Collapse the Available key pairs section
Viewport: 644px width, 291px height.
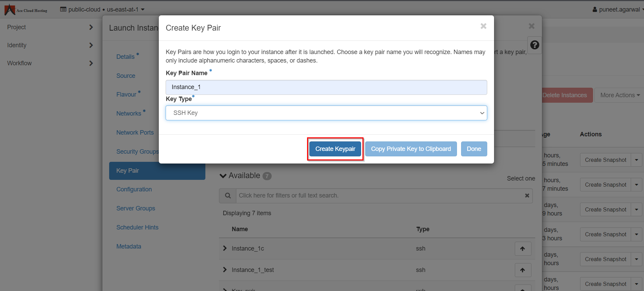223,176
